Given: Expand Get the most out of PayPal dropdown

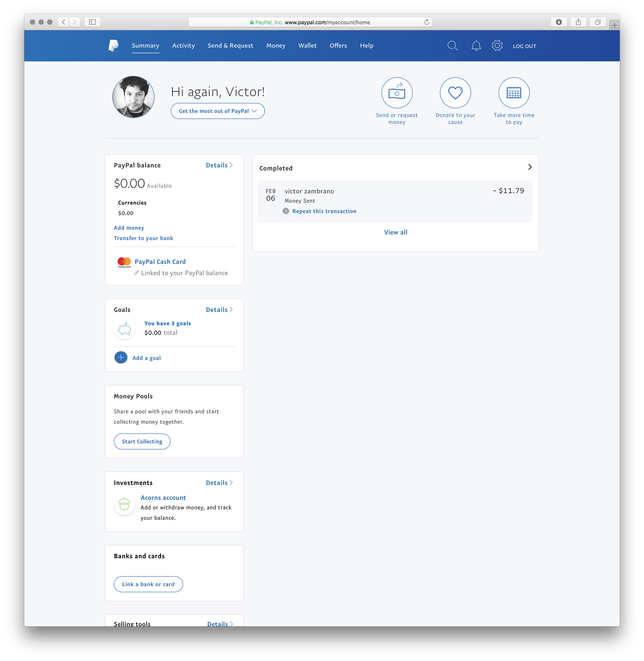Looking at the screenshot, I should click(217, 111).
